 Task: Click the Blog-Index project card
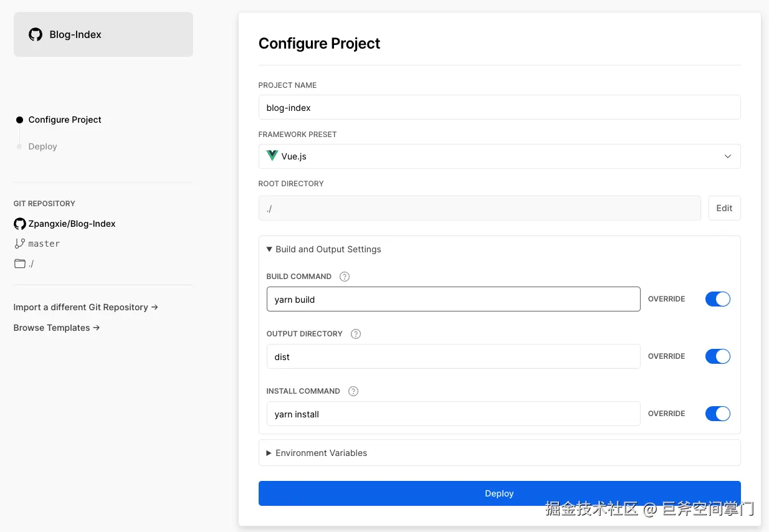[x=103, y=35]
